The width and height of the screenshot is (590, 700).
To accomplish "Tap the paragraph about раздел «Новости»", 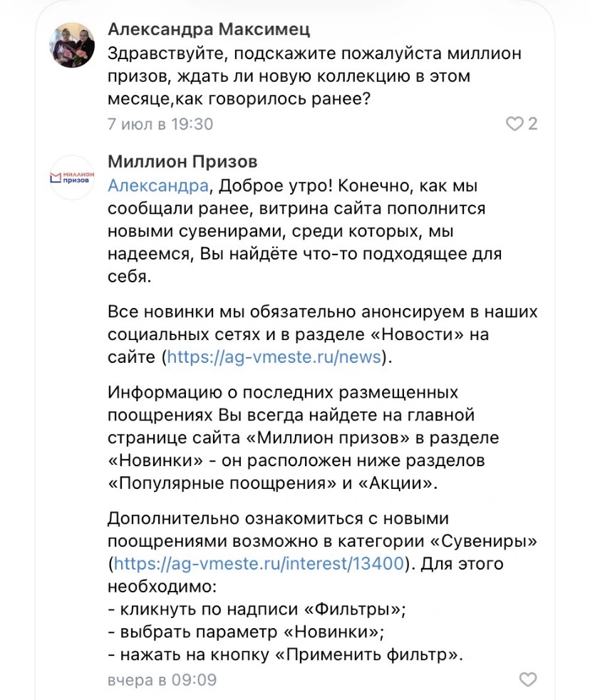I will [323, 334].
